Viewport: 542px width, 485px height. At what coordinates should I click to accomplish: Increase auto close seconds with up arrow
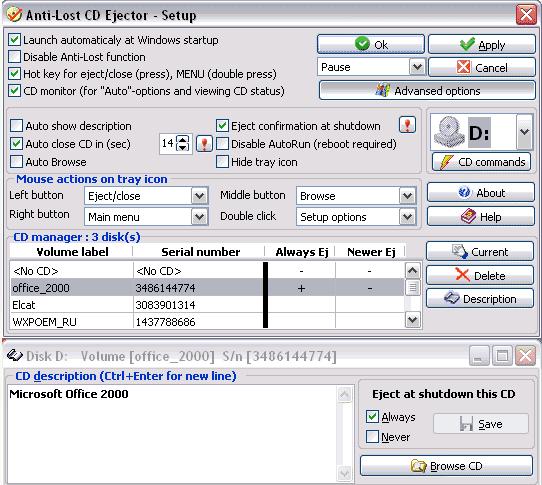click(183, 139)
